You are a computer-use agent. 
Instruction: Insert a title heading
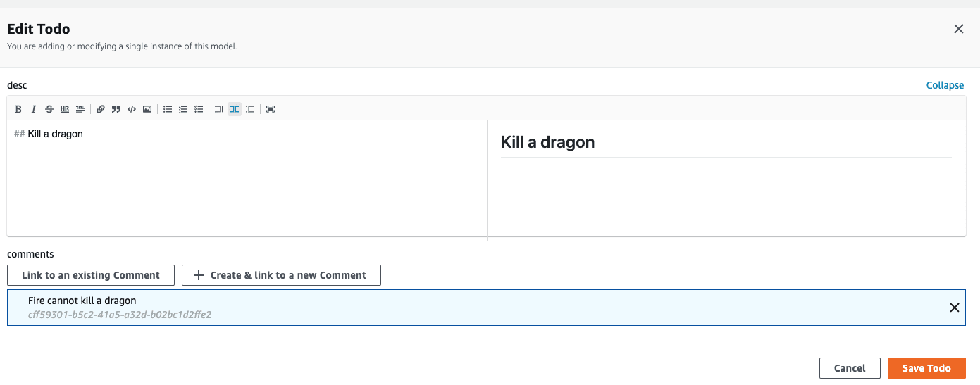click(80, 109)
